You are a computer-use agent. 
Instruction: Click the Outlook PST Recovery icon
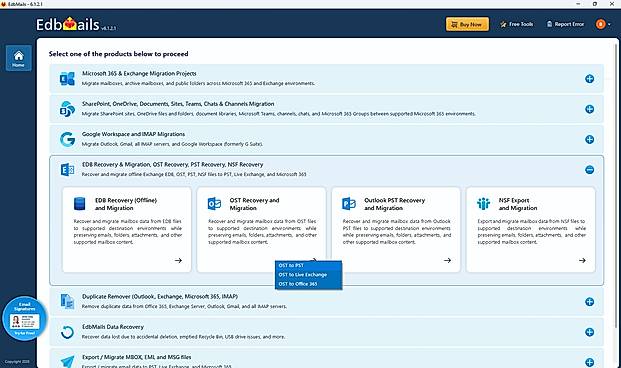tap(349, 204)
